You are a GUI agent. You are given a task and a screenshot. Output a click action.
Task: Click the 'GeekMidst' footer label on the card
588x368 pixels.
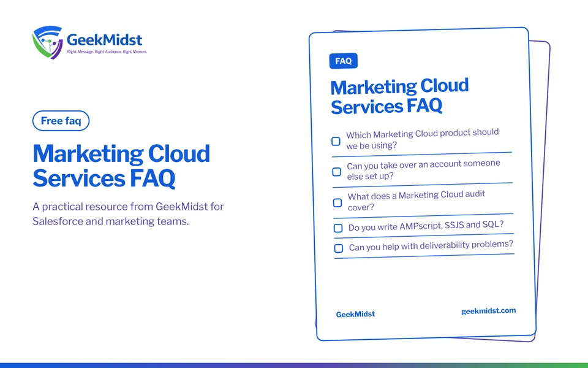[x=355, y=314]
